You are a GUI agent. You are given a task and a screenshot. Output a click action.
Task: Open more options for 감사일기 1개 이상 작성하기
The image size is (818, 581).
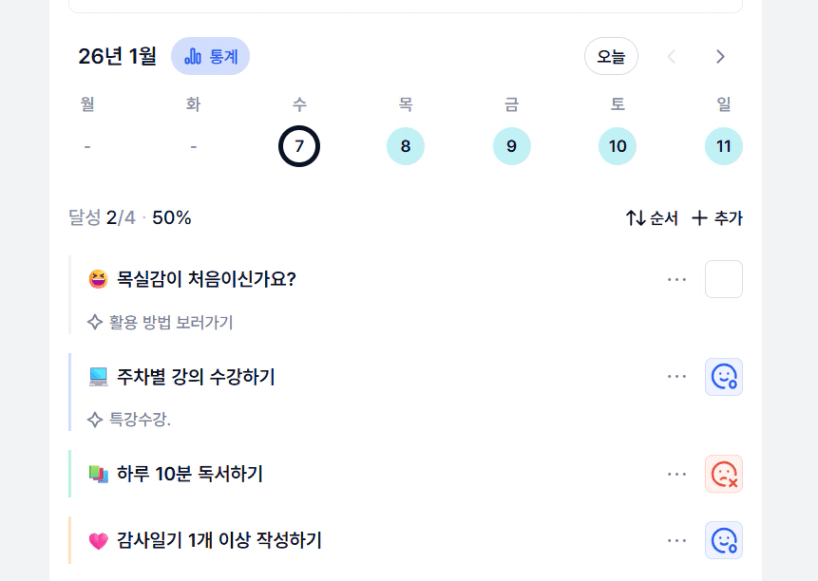point(677,540)
